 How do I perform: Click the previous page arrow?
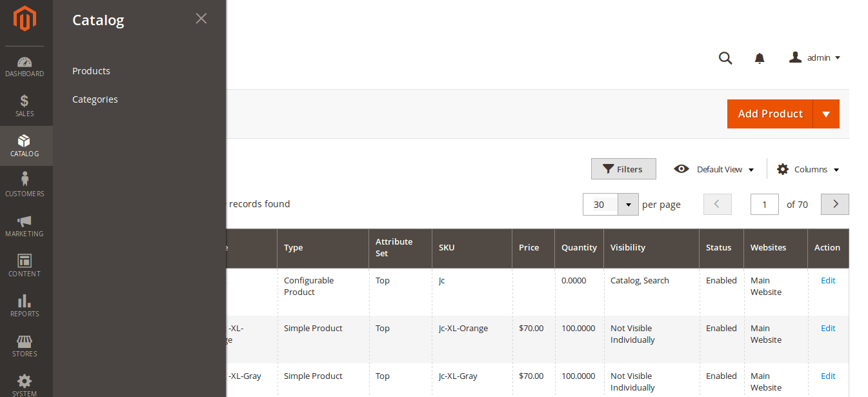(718, 204)
